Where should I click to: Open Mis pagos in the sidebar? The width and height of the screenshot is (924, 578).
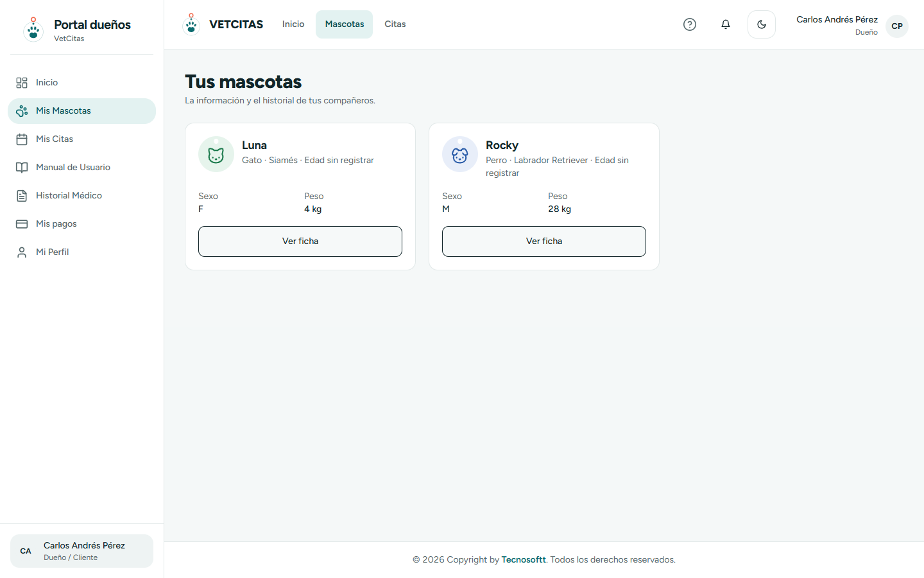[x=81, y=224]
